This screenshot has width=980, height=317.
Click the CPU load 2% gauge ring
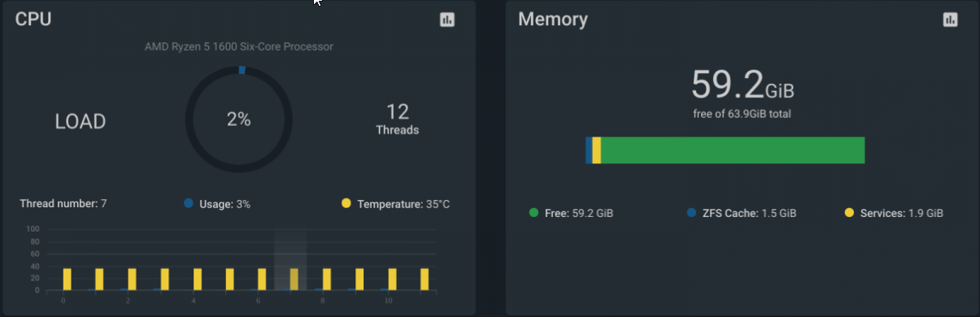point(238,119)
